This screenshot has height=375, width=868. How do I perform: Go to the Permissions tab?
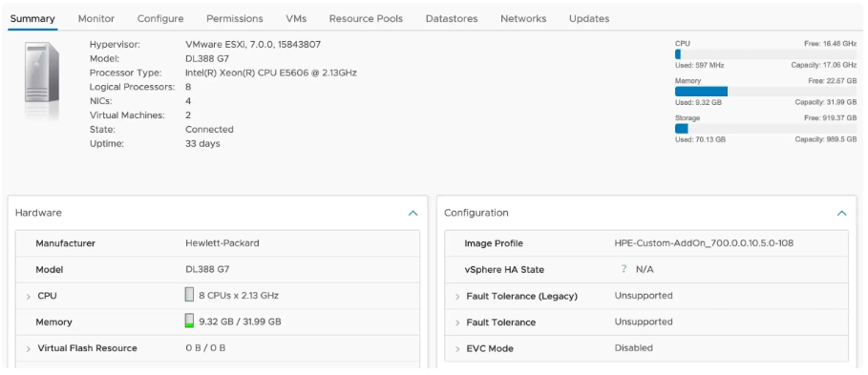coord(235,18)
